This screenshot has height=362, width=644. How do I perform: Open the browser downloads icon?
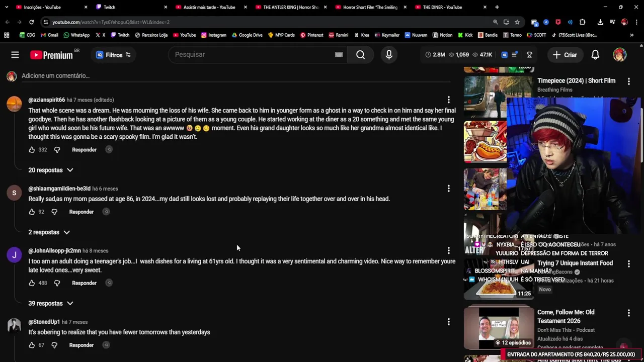click(600, 22)
